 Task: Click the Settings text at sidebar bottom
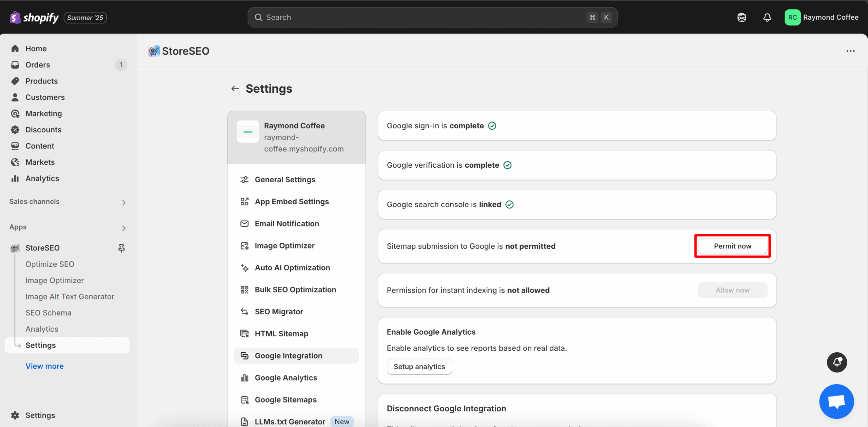(x=40, y=415)
